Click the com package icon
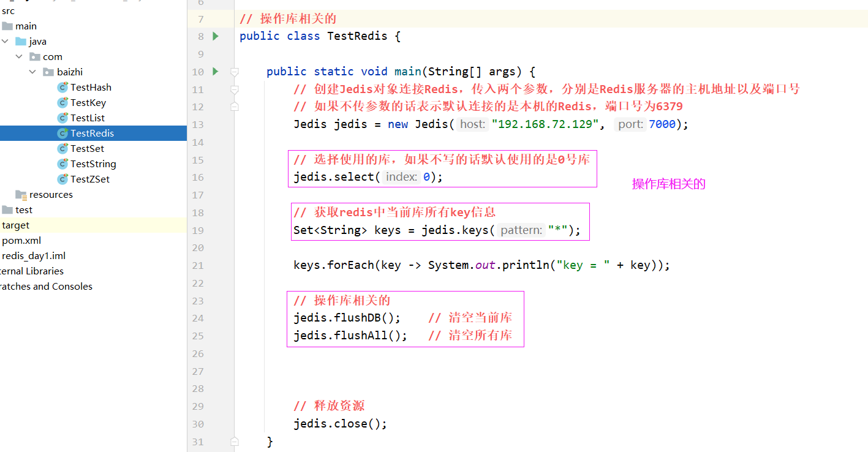This screenshot has width=868, height=452. tap(35, 56)
